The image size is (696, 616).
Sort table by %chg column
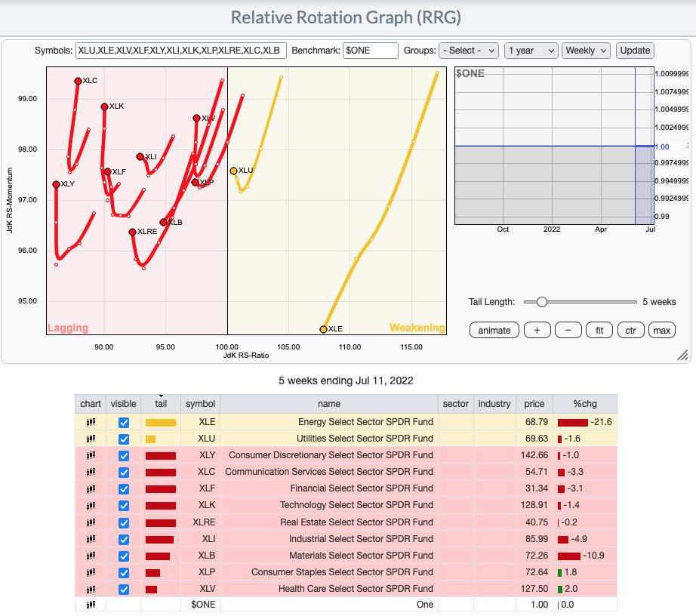tap(585, 404)
